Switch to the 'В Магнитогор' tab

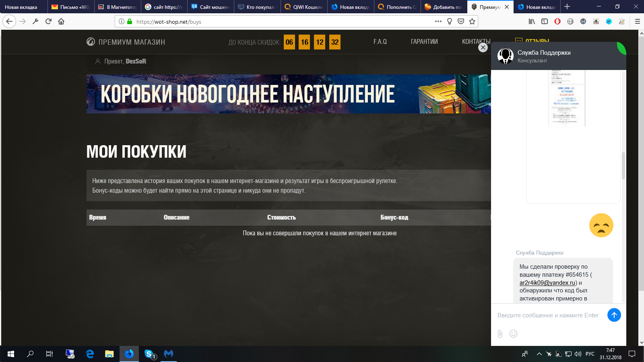(118, 7)
